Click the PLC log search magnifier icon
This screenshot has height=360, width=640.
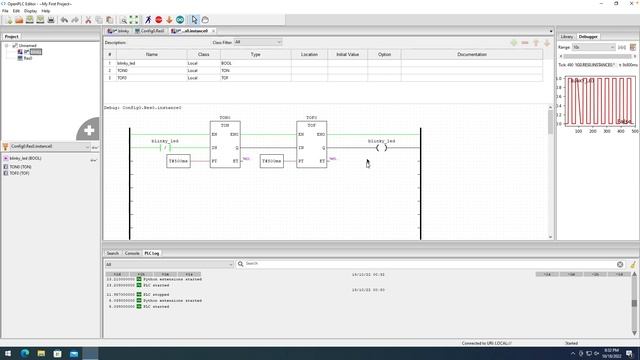click(x=240, y=264)
